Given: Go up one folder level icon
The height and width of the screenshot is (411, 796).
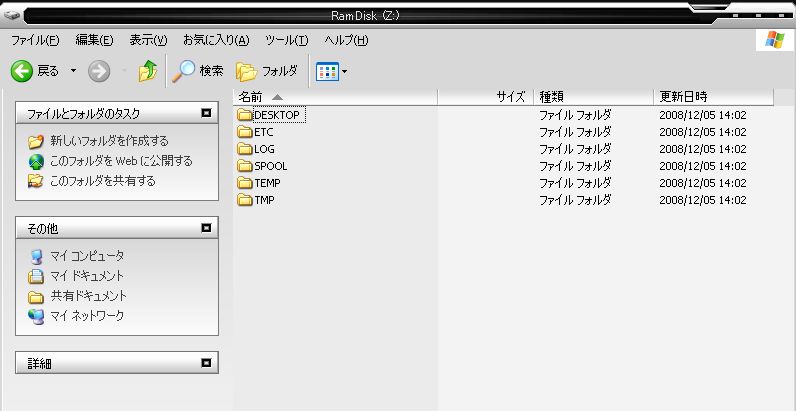Looking at the screenshot, I should click(148, 71).
